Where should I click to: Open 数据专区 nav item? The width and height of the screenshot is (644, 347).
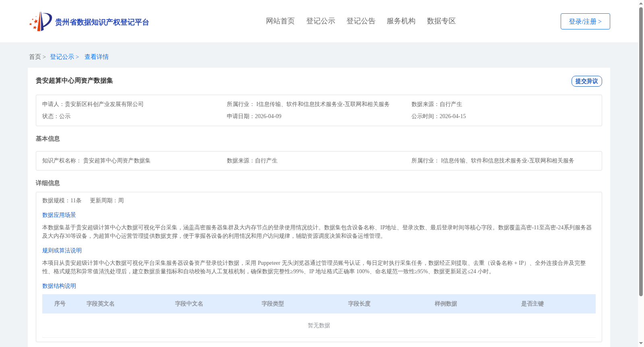(441, 21)
